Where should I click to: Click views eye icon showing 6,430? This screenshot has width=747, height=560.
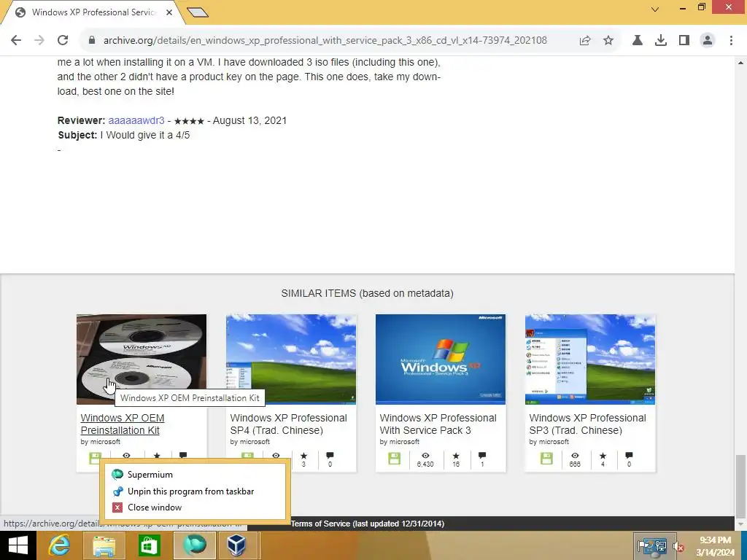pos(425,456)
